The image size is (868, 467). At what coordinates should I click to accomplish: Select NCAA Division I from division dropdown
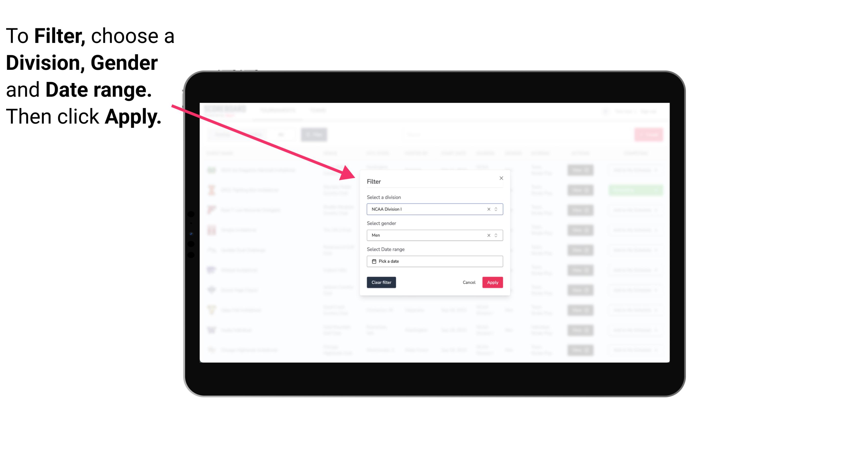(434, 209)
